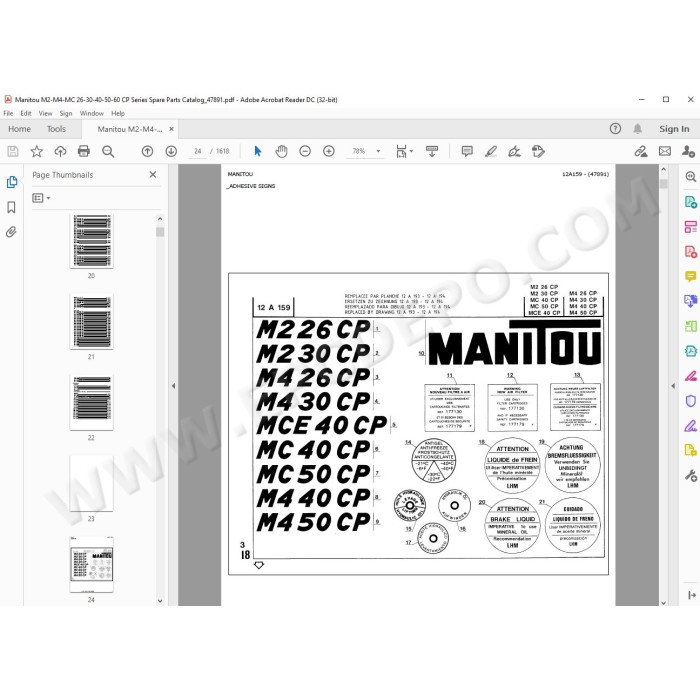Zoom out with minus icon
Image resolution: width=700 pixels, height=700 pixels.
pyautogui.click(x=305, y=151)
